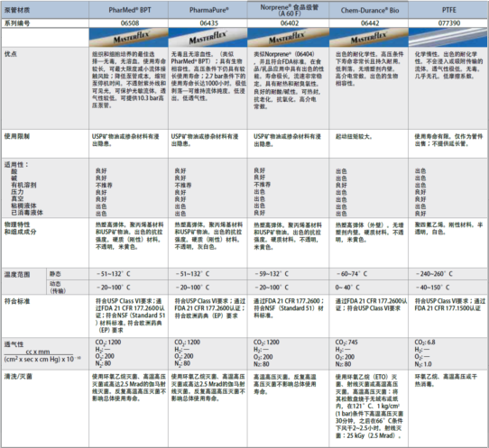Click Chem-Durance standards cell FDA 21 CFR 177.2600
Image resolution: width=489 pixels, height=448 pixels.
[x=371, y=305]
